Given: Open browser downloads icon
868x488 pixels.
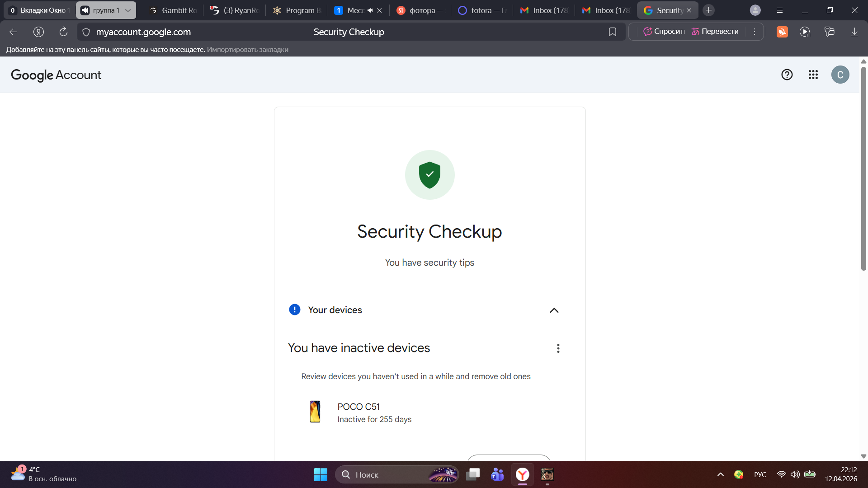Looking at the screenshot, I should click(x=854, y=32).
